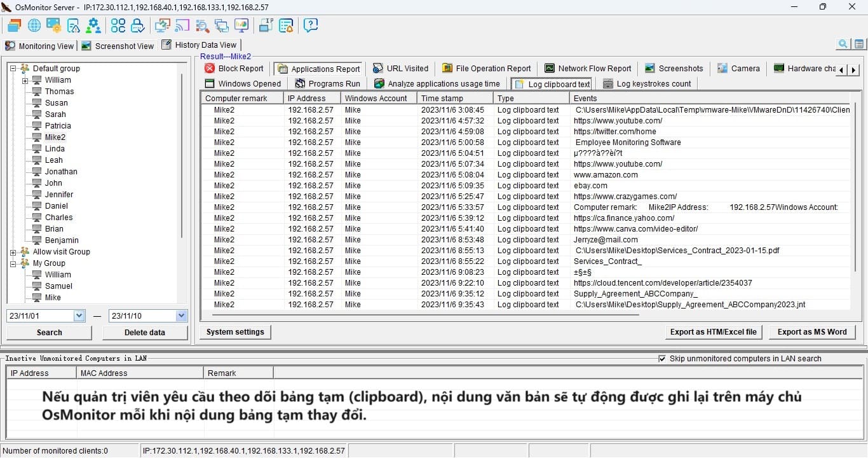Viewport: 868px width, 458px height.
Task: Click computer icon next to Patricia
Action: [37, 125]
